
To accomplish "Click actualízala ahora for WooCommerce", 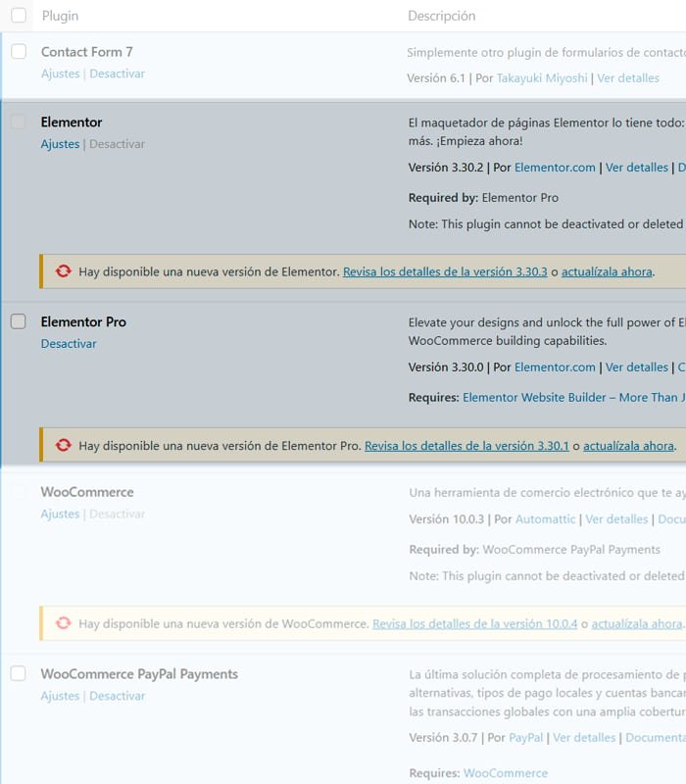I will (x=637, y=623).
